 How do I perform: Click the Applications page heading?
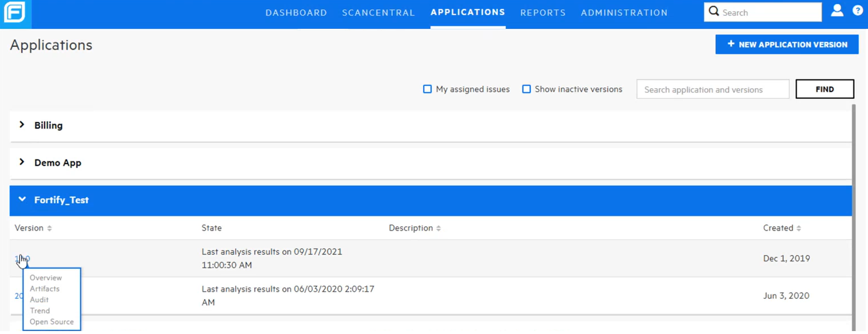coord(51,45)
